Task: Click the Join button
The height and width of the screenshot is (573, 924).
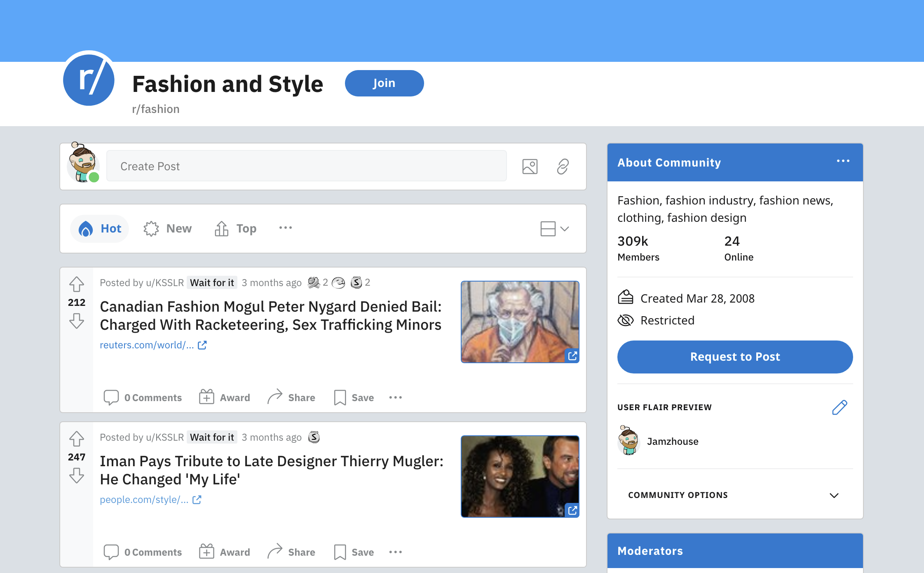Action: (384, 83)
